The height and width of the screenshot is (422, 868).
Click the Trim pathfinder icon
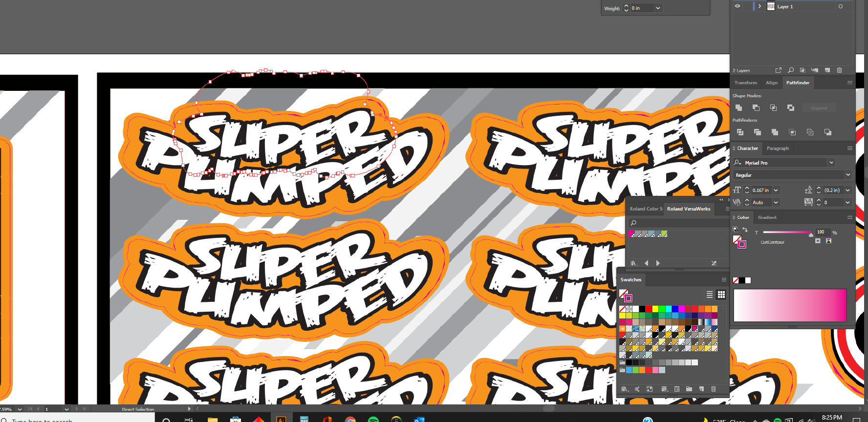coord(758,132)
